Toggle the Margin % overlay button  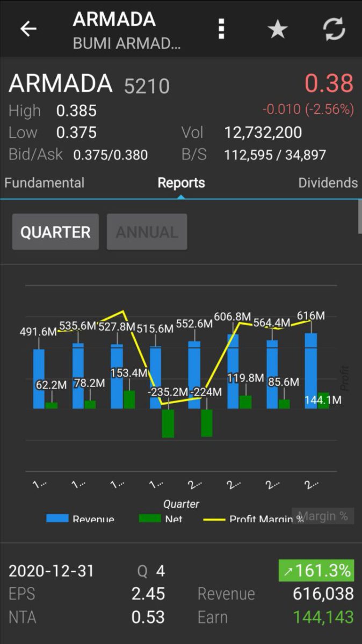(323, 516)
